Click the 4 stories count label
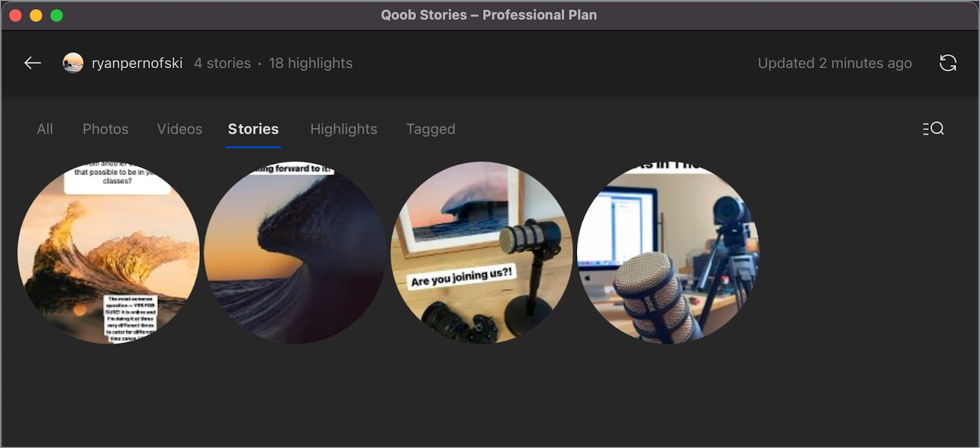Image resolution: width=980 pixels, height=448 pixels. pyautogui.click(x=222, y=63)
